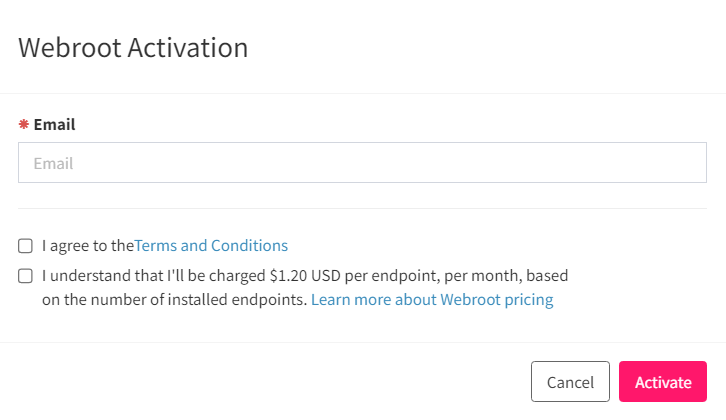Click the bold Email field label

(x=54, y=124)
